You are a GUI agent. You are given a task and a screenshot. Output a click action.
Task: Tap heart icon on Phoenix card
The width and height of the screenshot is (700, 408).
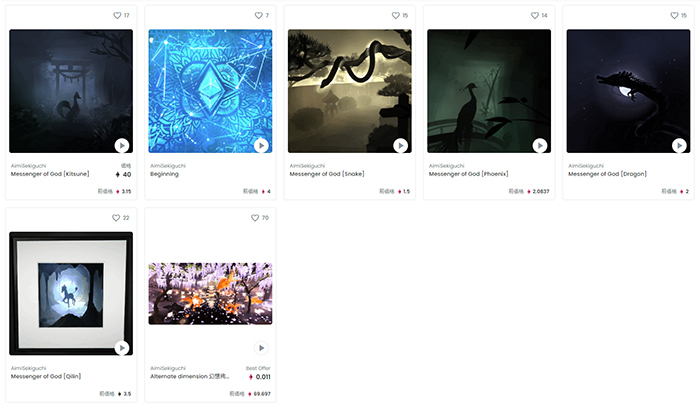tap(535, 16)
